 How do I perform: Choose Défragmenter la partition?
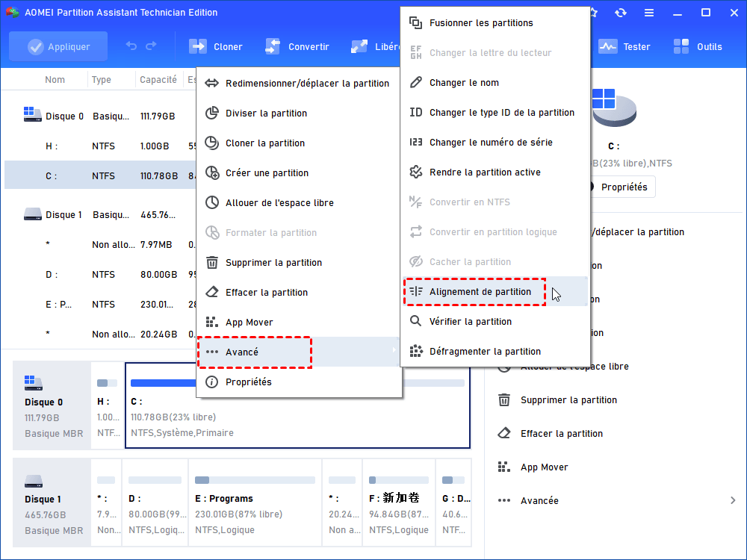(x=495, y=352)
